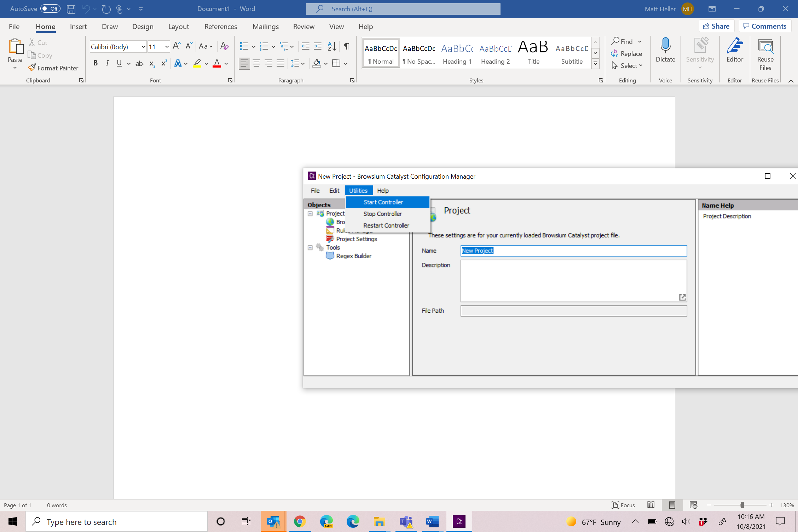
Task: Click the Clear All Formatting icon
Action: pos(224,46)
